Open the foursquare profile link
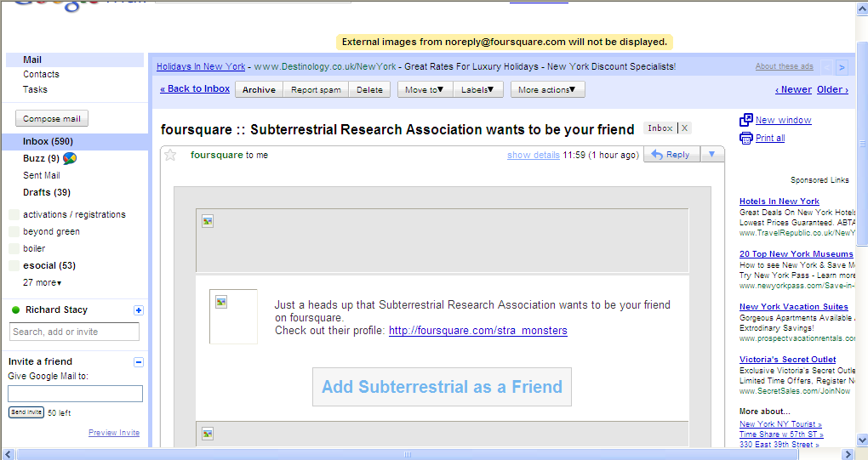 point(477,330)
